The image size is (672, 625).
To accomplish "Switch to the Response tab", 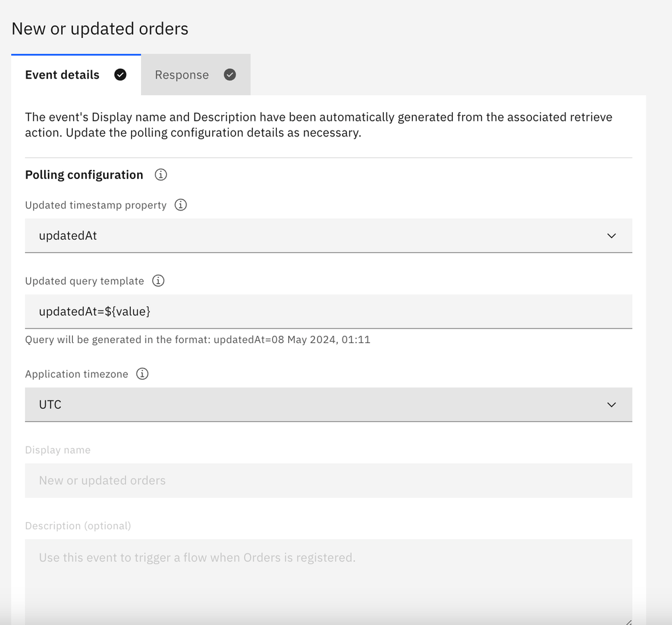I will tap(196, 75).
